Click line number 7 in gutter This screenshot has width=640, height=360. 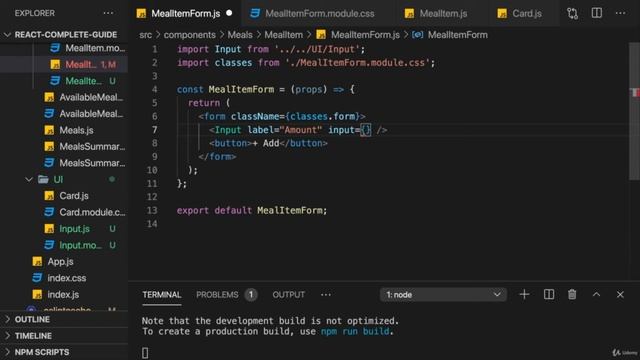pyautogui.click(x=155, y=130)
